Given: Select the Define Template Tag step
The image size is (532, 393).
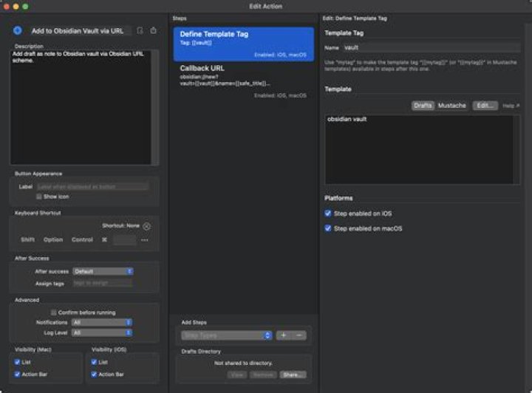Looking at the screenshot, I should click(244, 44).
